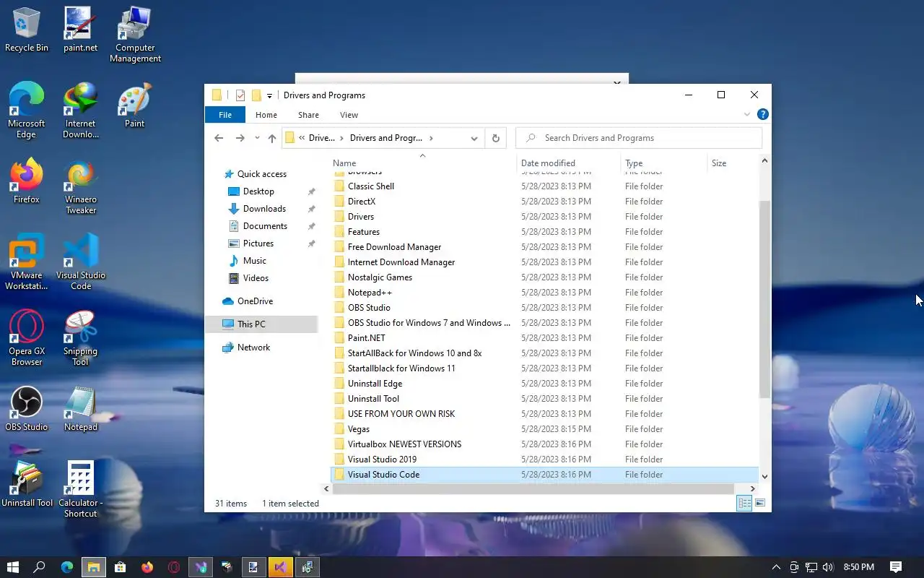Click the scroll down arrow of file list
The image size is (924, 578).
pyautogui.click(x=764, y=477)
